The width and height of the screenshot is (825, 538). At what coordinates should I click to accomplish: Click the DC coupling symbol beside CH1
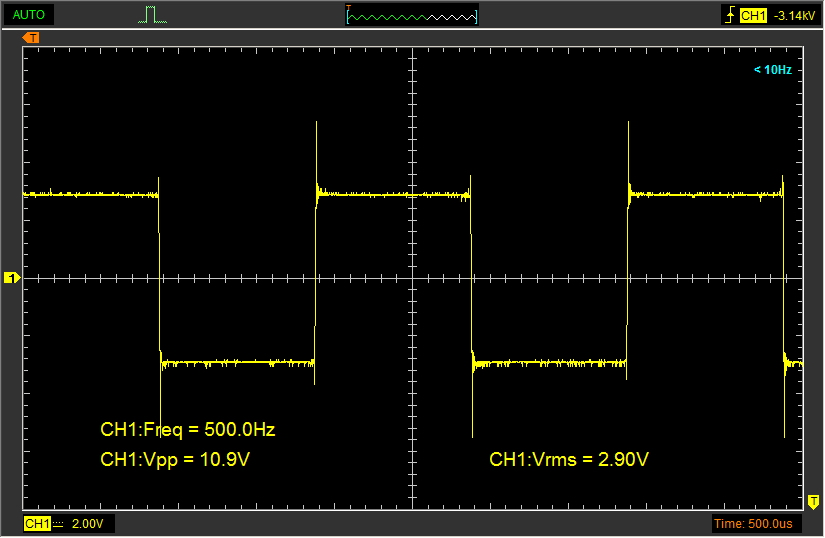coord(58,524)
